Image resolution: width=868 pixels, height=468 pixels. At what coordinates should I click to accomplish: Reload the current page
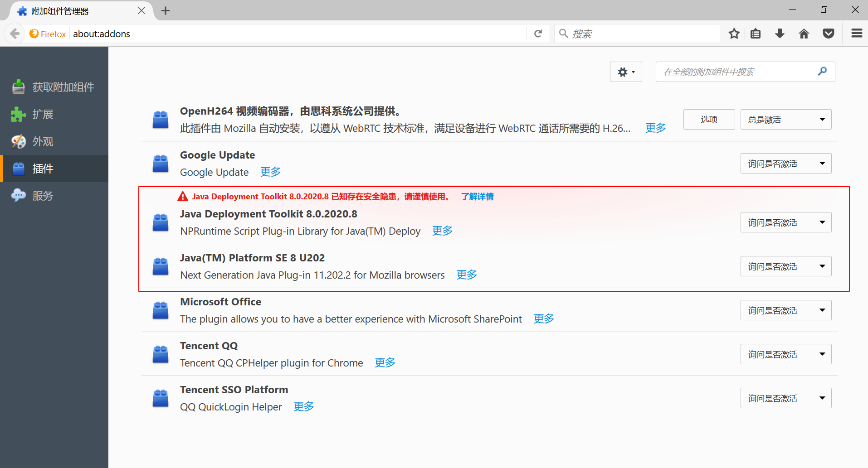[538, 34]
